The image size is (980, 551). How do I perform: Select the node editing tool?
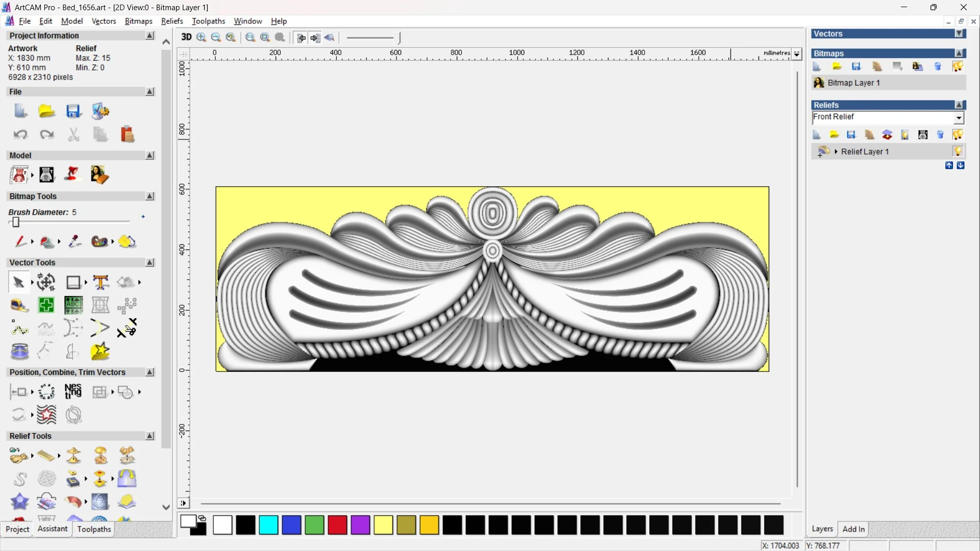point(19,329)
